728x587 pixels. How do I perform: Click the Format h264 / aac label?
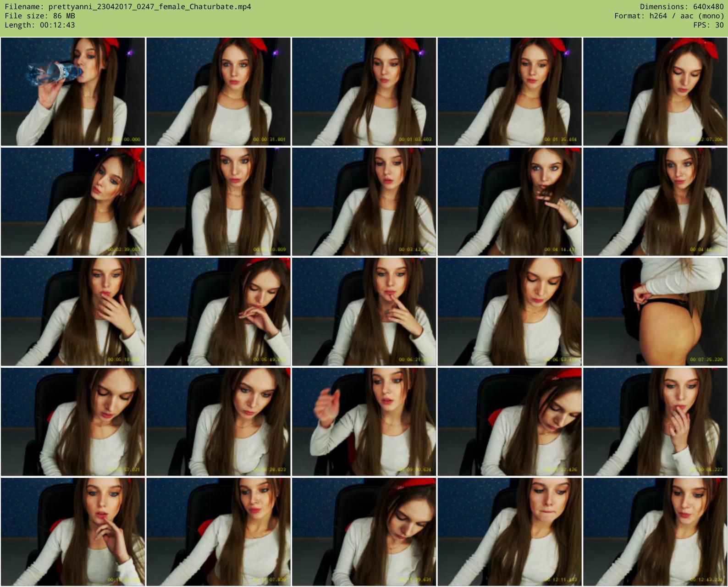click(669, 16)
